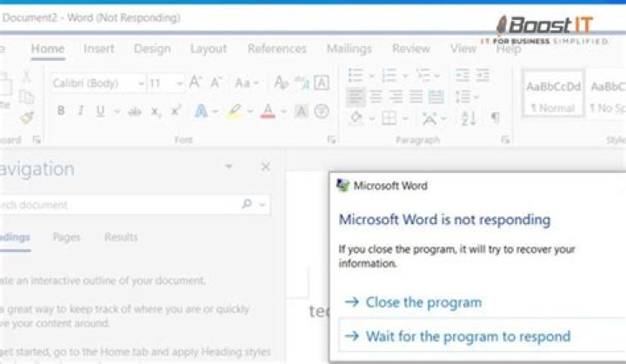
Task: Choose Wait for the program to respond
Action: [x=468, y=336]
